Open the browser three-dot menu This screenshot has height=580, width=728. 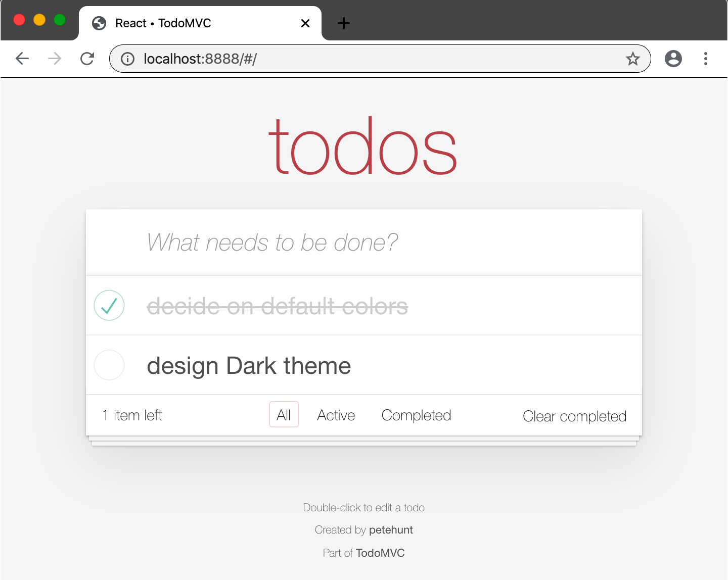pyautogui.click(x=706, y=59)
